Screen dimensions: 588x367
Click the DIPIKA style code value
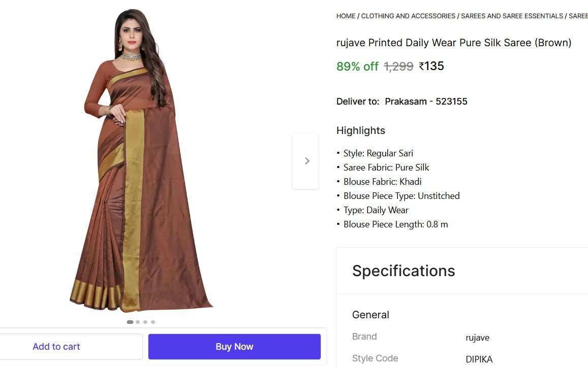[479, 359]
